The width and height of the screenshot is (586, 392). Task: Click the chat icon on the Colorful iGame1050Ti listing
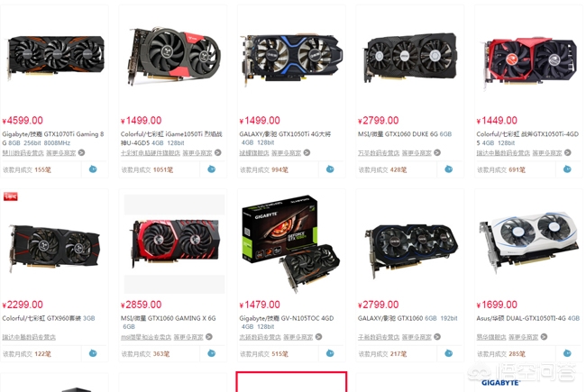pos(212,169)
